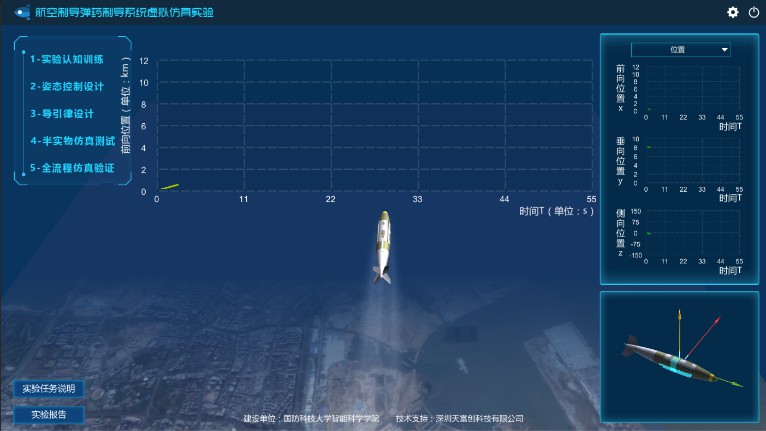Go to 5-全流程仿真验证
Screen dimensions: 766x431
[x=72, y=168]
